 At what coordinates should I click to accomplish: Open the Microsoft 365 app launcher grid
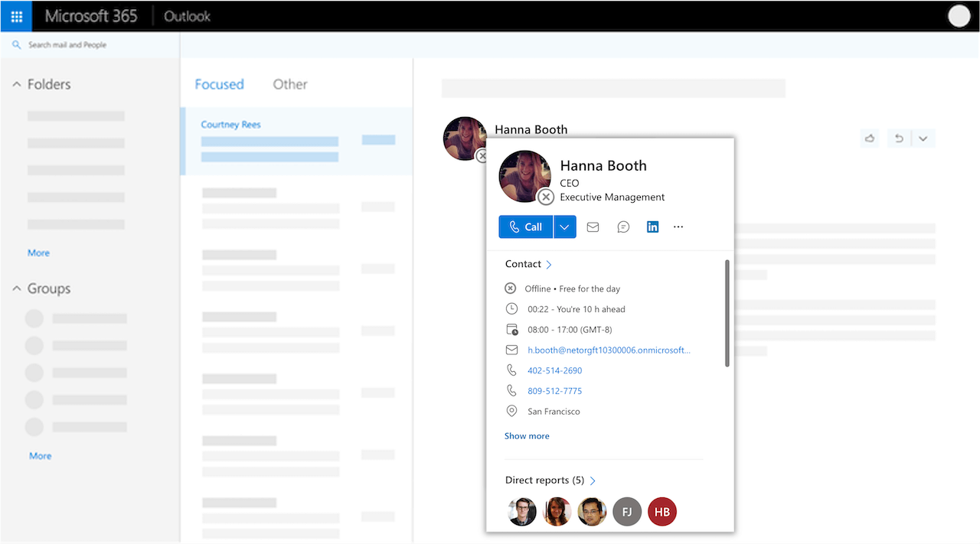(15, 15)
